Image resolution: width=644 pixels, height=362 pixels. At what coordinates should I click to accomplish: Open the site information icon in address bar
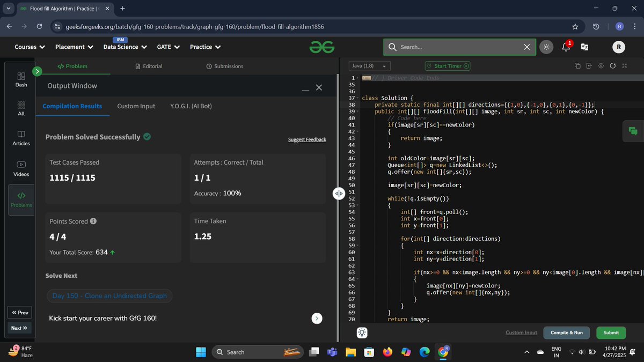(x=57, y=26)
